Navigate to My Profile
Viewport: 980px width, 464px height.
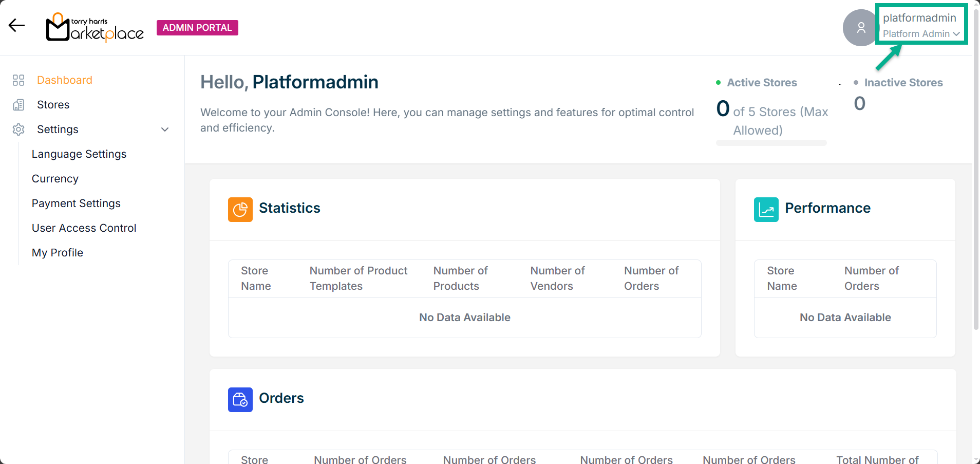[58, 253]
